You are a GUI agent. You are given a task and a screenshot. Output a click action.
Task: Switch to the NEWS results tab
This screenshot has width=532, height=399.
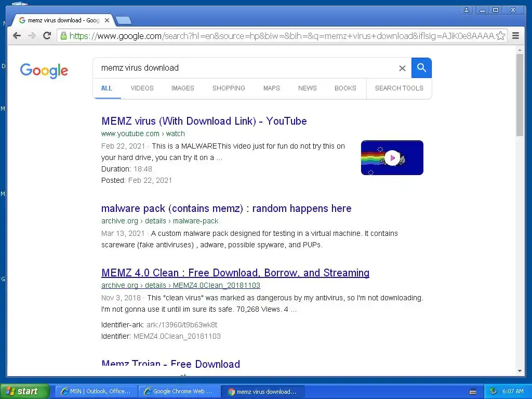(308, 88)
